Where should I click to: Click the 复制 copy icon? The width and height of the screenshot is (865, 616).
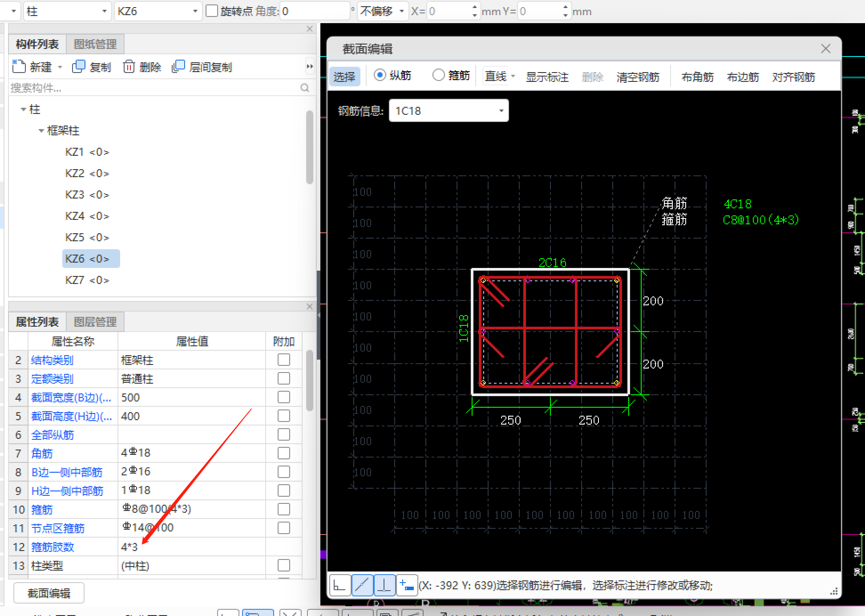coord(79,67)
